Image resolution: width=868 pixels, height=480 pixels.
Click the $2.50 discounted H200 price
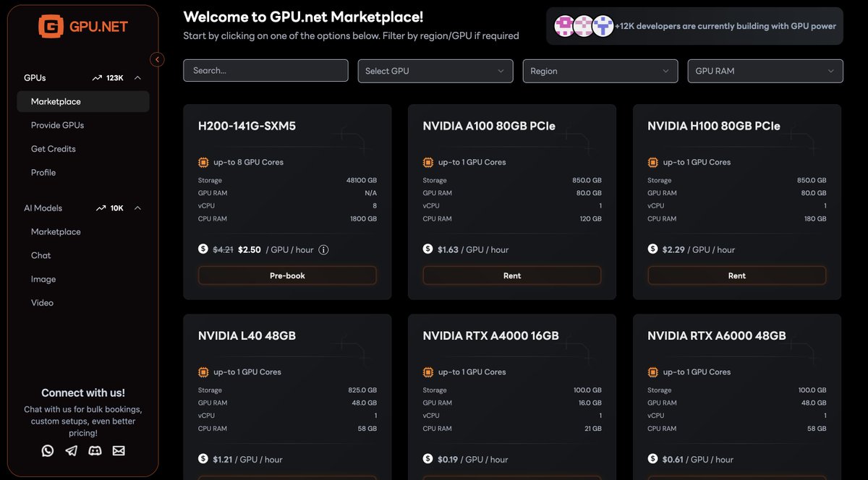249,249
